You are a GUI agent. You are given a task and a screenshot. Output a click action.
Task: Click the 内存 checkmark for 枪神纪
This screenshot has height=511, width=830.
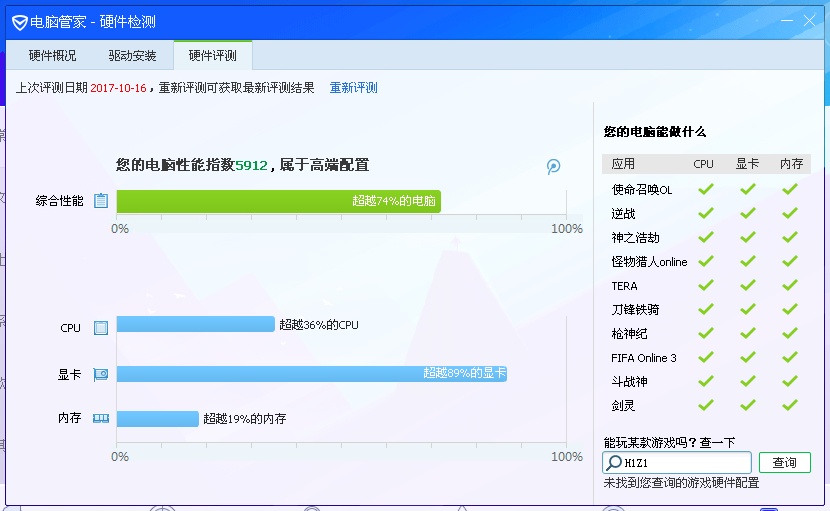(x=790, y=333)
